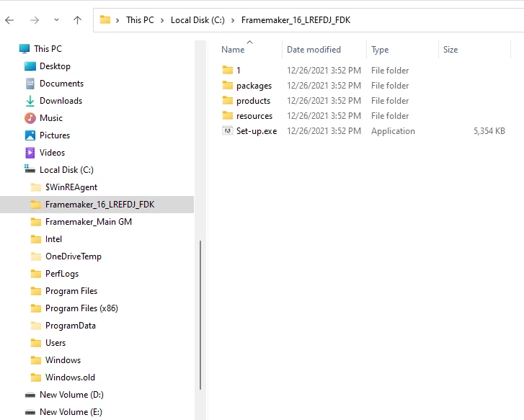Screen dimensions: 524x420
Task: Open PerfLogs folder in the tree
Action: pyautogui.click(x=62, y=274)
